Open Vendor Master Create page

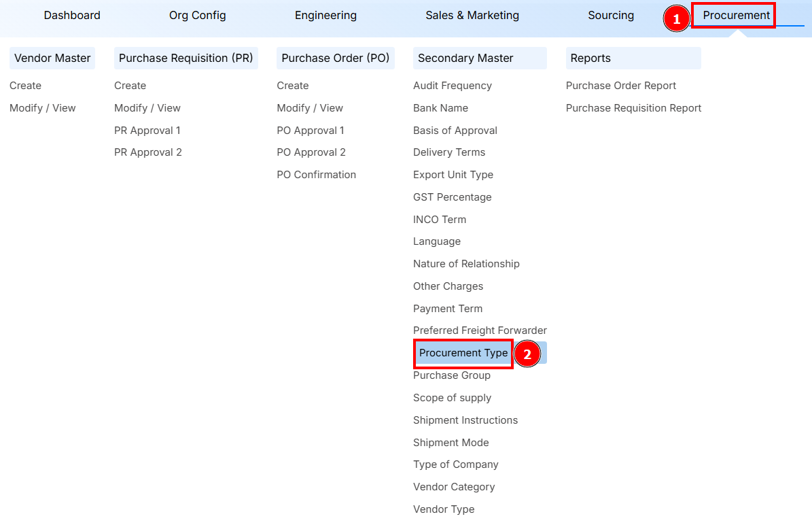(25, 85)
